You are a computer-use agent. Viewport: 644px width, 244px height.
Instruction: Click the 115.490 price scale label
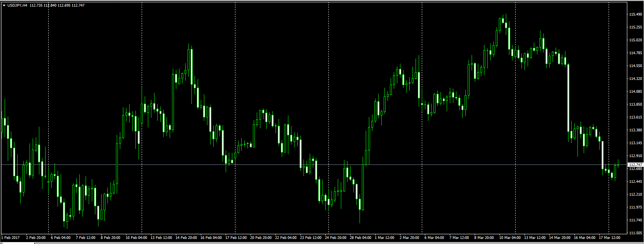point(635,14)
